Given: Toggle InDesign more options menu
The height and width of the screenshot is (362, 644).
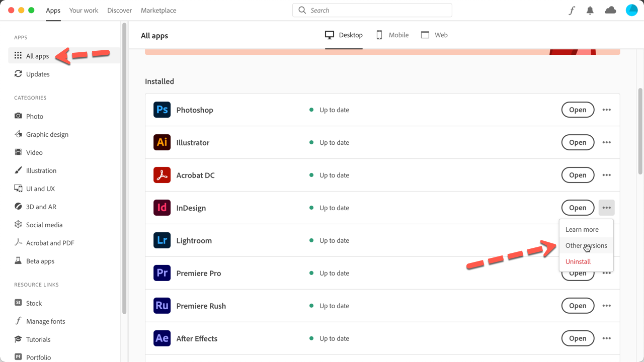Looking at the screenshot, I should [x=606, y=208].
